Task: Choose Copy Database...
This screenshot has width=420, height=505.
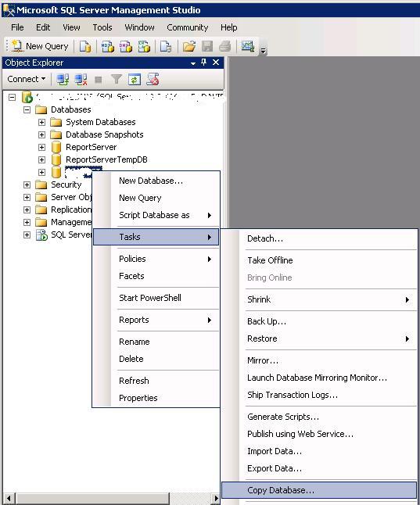Action: point(319,490)
